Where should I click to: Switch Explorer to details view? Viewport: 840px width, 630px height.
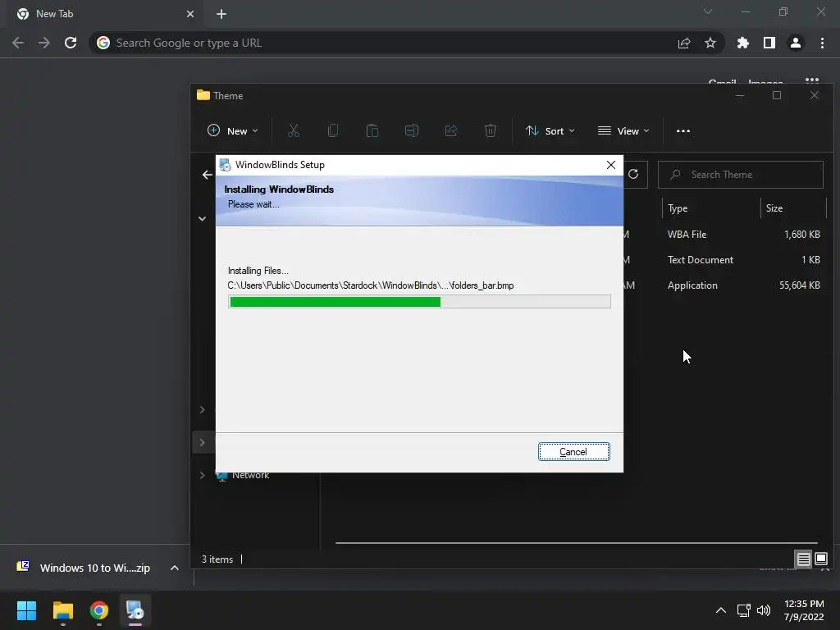[804, 559]
